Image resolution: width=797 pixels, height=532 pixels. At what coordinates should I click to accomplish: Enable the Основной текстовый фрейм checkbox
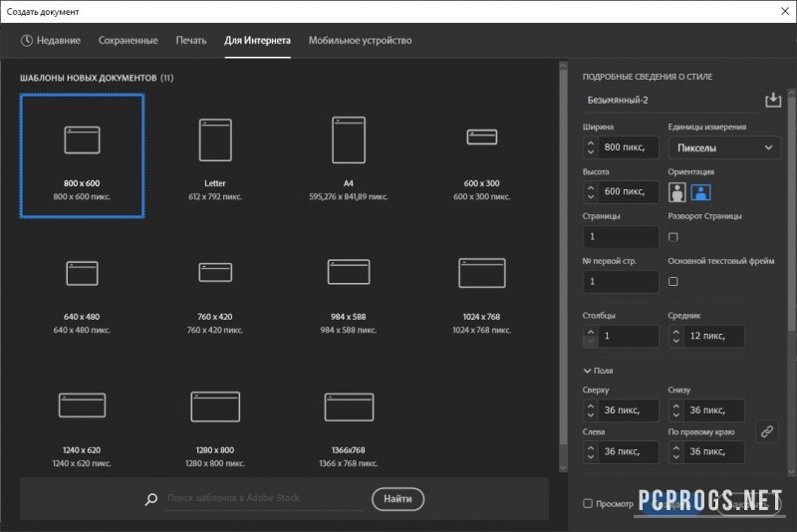[673, 282]
